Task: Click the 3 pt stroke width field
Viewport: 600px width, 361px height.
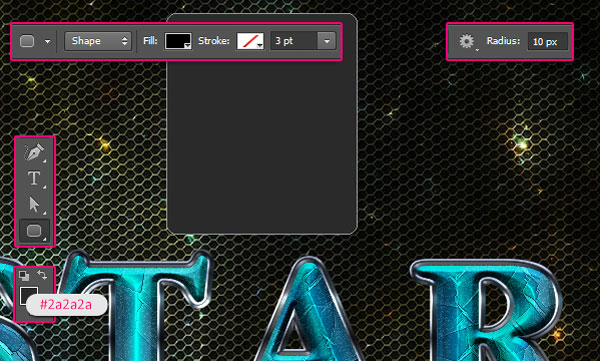Action: coord(294,41)
